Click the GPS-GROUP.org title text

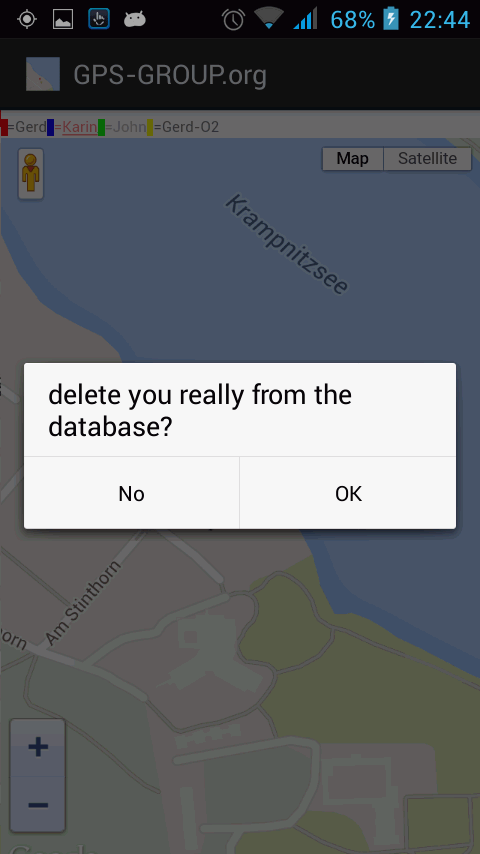tap(170, 75)
